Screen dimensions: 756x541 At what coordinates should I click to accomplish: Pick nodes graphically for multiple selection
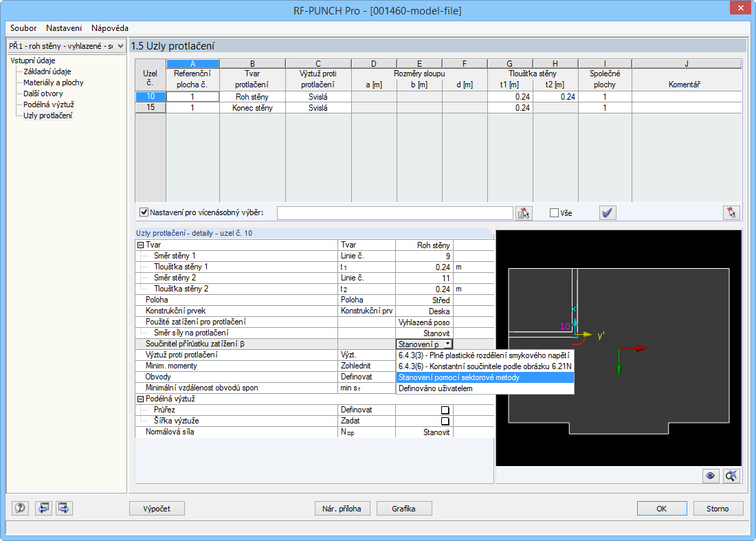pos(524,212)
